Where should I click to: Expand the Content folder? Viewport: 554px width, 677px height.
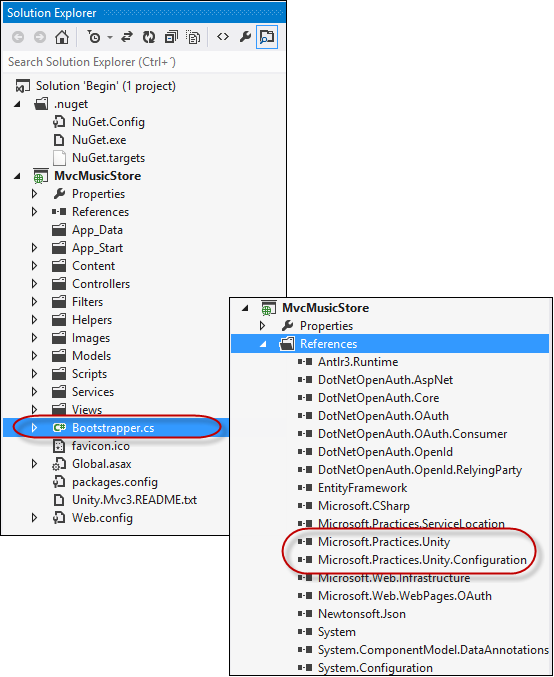pyautogui.click(x=35, y=266)
